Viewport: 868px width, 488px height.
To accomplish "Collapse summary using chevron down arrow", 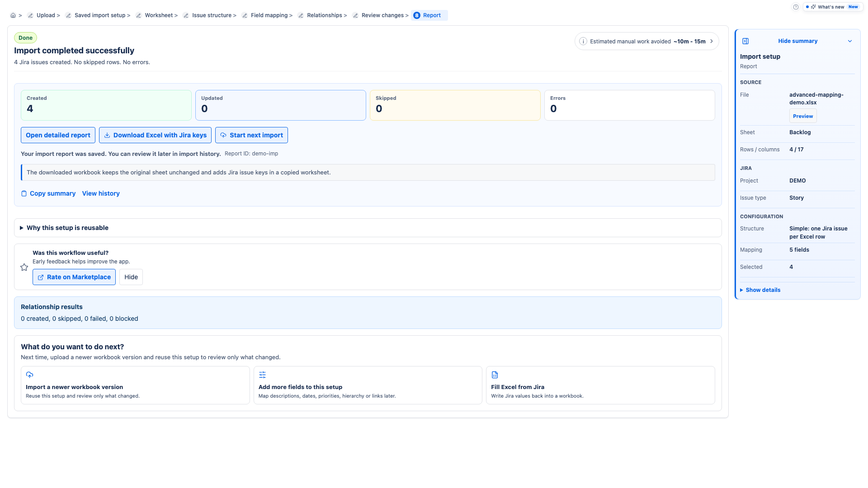I will click(x=850, y=41).
